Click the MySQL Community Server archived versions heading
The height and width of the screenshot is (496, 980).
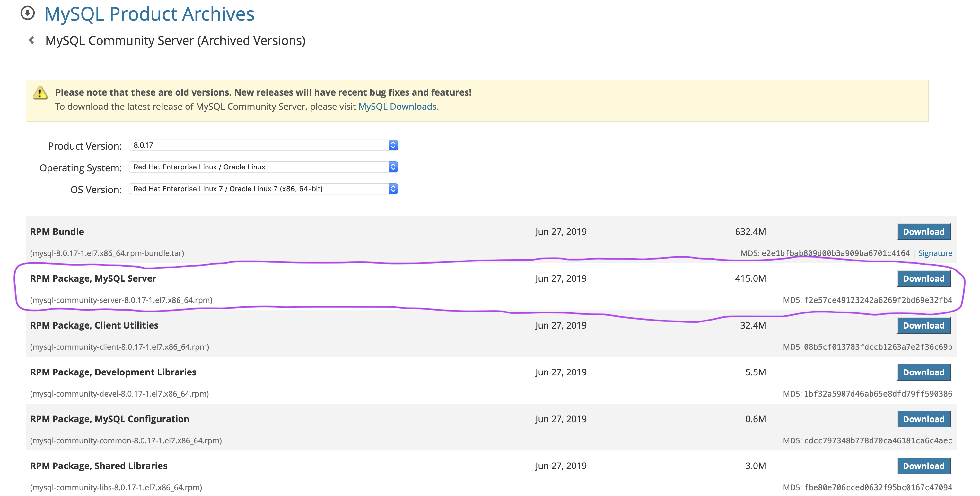coord(175,40)
